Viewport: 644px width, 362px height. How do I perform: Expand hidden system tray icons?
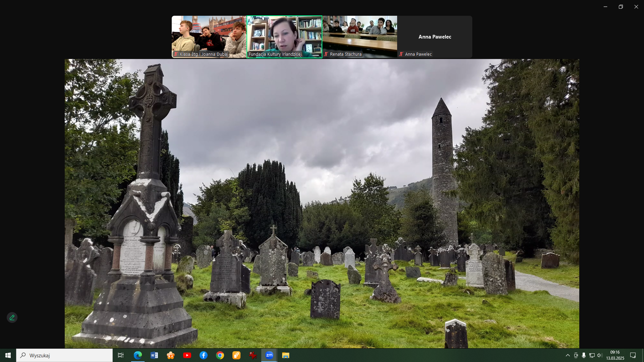tap(568, 355)
